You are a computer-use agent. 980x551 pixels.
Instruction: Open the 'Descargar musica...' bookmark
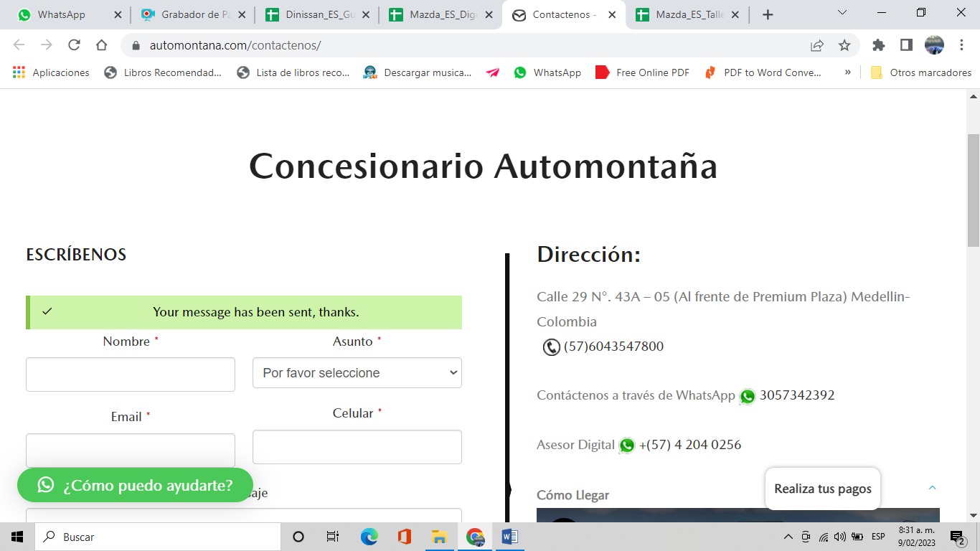418,72
